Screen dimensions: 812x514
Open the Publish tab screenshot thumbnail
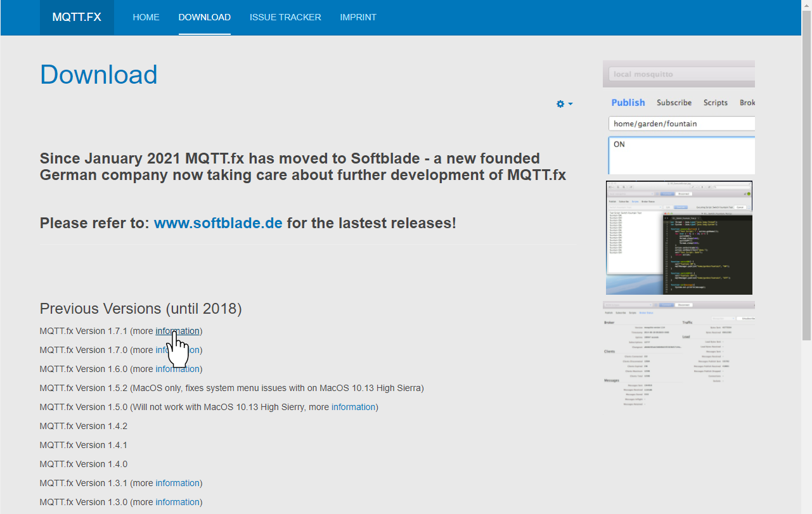pyautogui.click(x=679, y=117)
